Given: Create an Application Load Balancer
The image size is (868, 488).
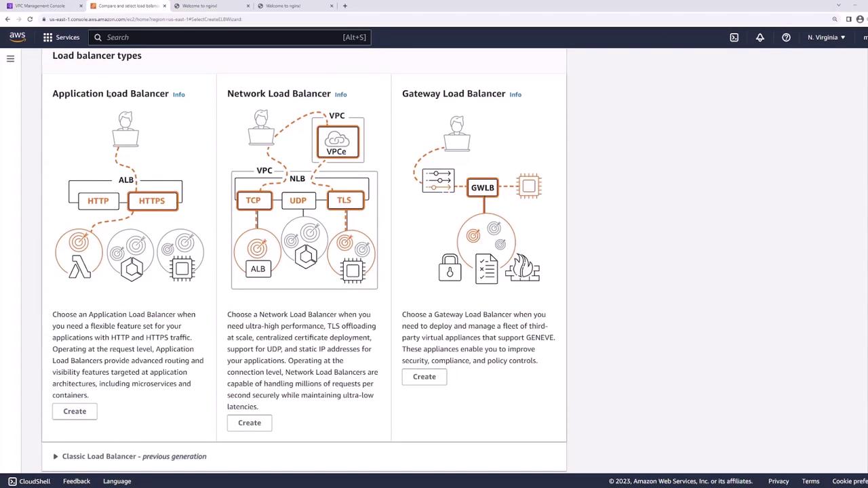Looking at the screenshot, I should pyautogui.click(x=75, y=411).
